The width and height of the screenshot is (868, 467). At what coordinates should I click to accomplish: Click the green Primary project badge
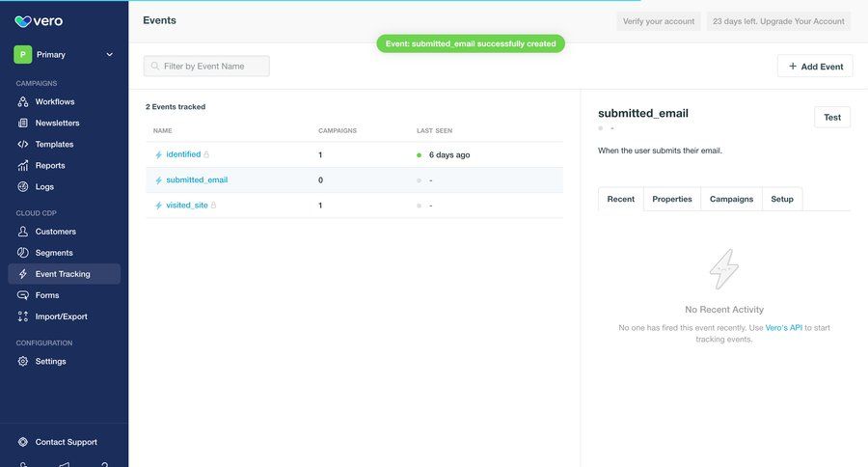pyautogui.click(x=23, y=54)
